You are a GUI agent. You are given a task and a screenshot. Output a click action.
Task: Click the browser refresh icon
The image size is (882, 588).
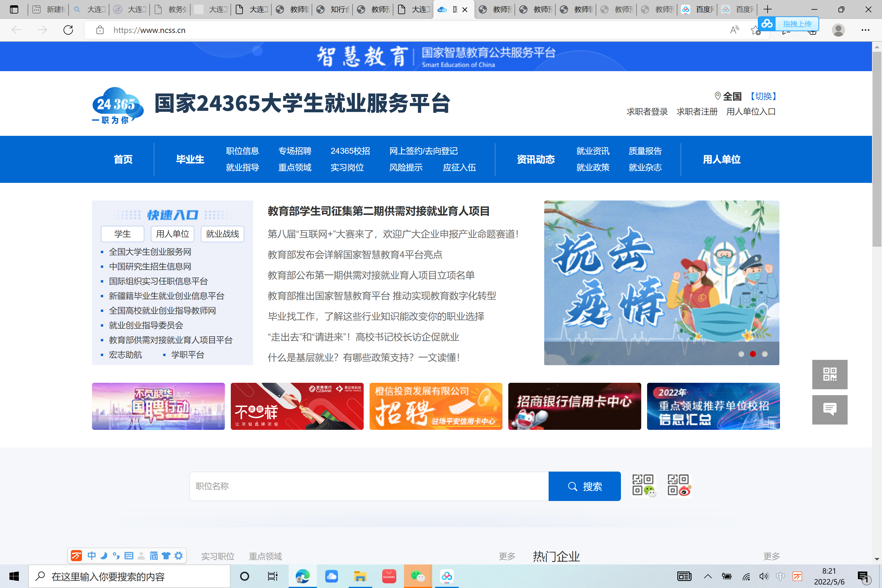[x=68, y=30]
